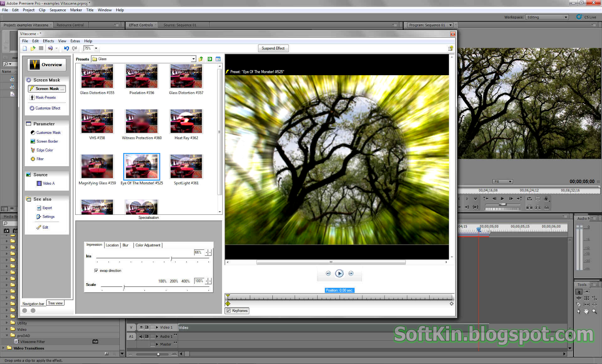
Task: Click the Undo arrow in Vitascene toolbar
Action: coord(66,48)
